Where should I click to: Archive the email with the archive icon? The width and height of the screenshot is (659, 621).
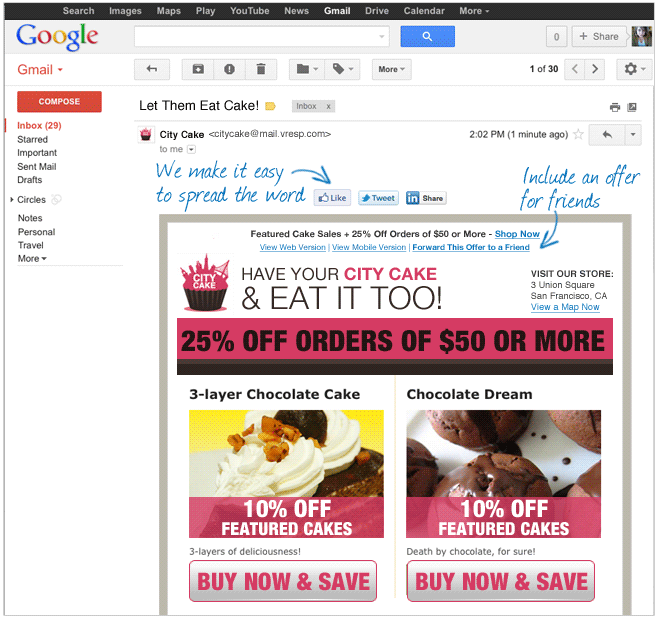tap(198, 69)
